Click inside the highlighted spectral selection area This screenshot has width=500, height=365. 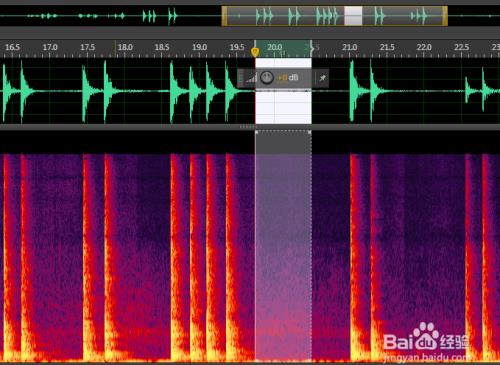click(x=283, y=247)
